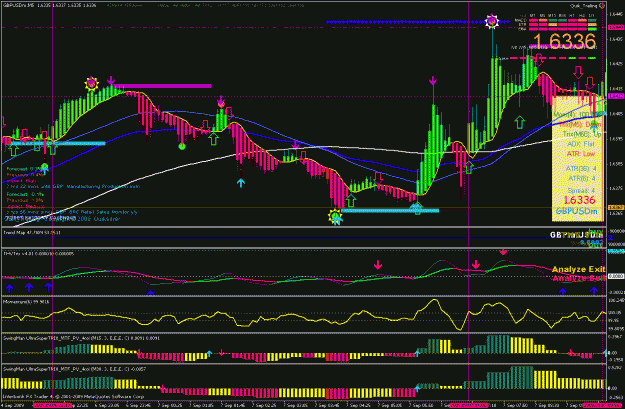This screenshot has width=625, height=409.
Task: Select the cyan up arrow beneath the pink downtrend candles
Action: pyautogui.click(x=240, y=183)
